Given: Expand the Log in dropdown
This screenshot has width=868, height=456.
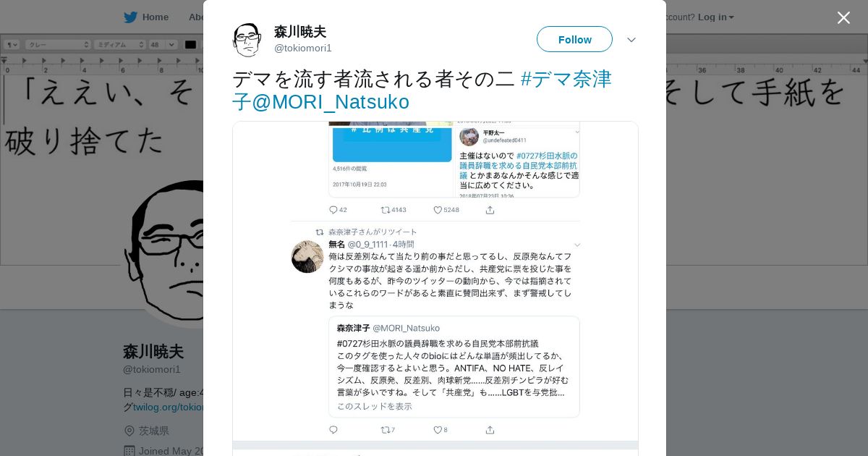Looking at the screenshot, I should pos(716,17).
